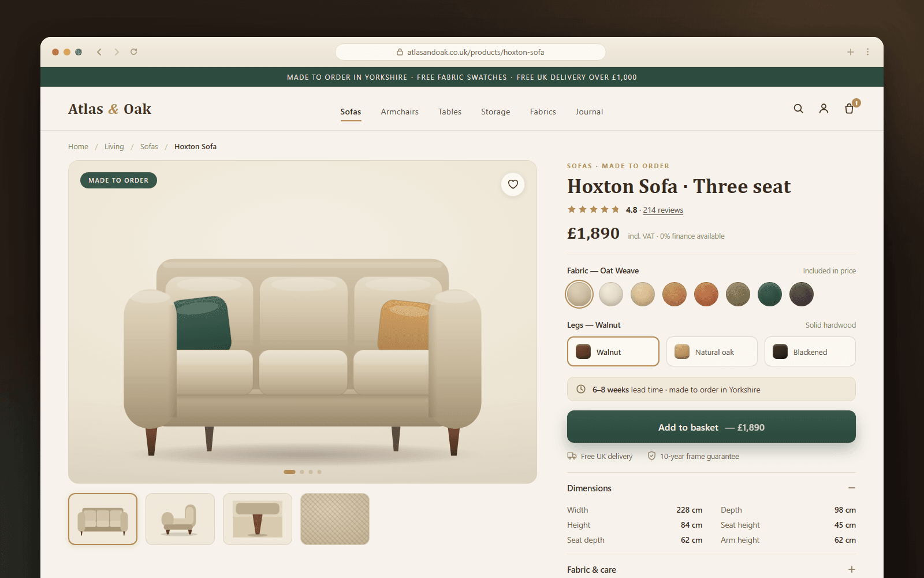
Task: Go back with the browser back arrow
Action: (99, 52)
